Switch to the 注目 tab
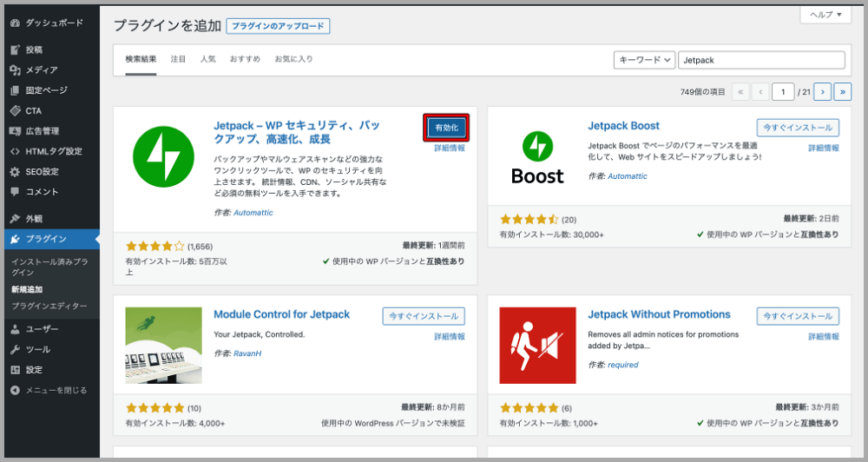The width and height of the screenshot is (868, 462). 178,59
